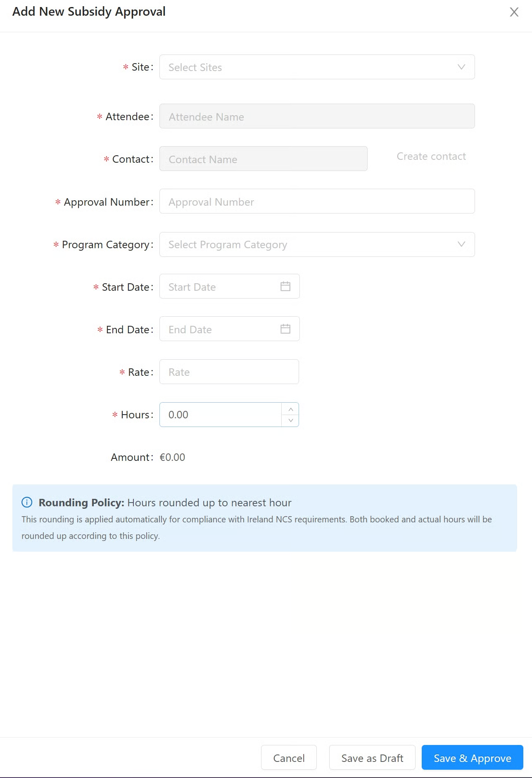Click the Contact Name field

pyautogui.click(x=263, y=159)
